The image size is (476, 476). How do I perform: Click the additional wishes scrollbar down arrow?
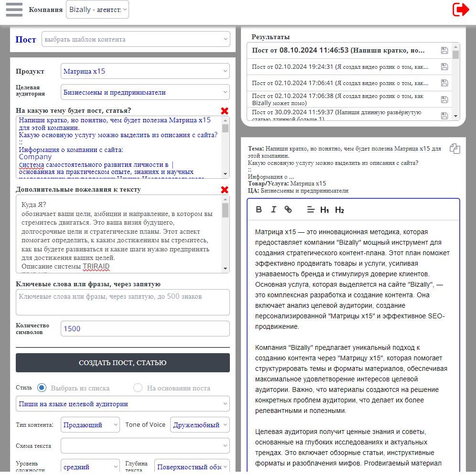tap(225, 269)
